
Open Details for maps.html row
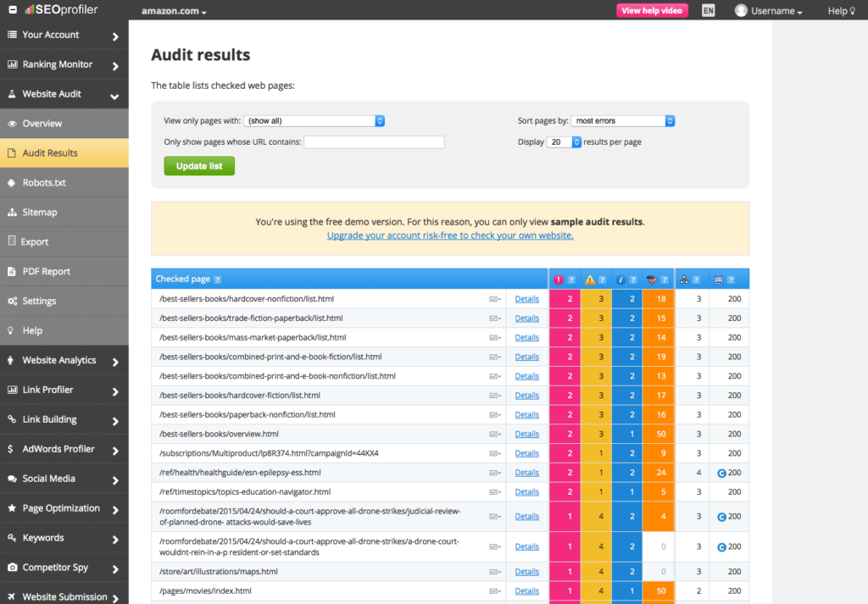tap(526, 572)
